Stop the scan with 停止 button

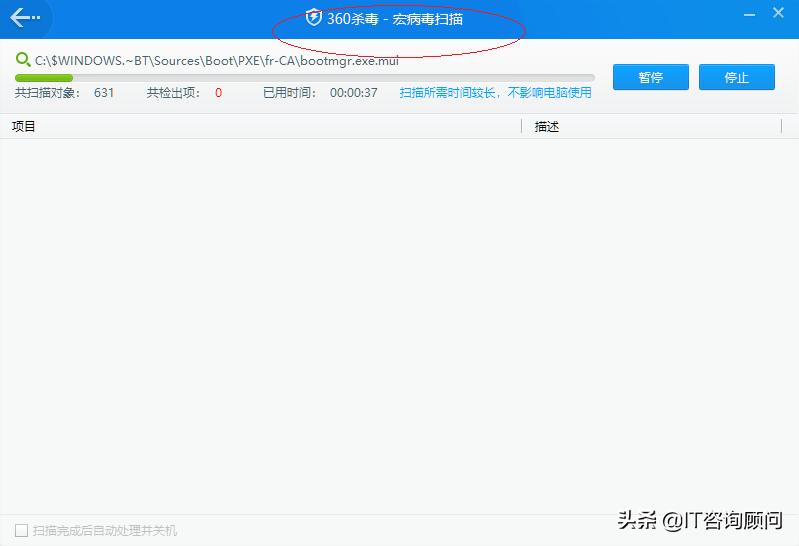(737, 77)
